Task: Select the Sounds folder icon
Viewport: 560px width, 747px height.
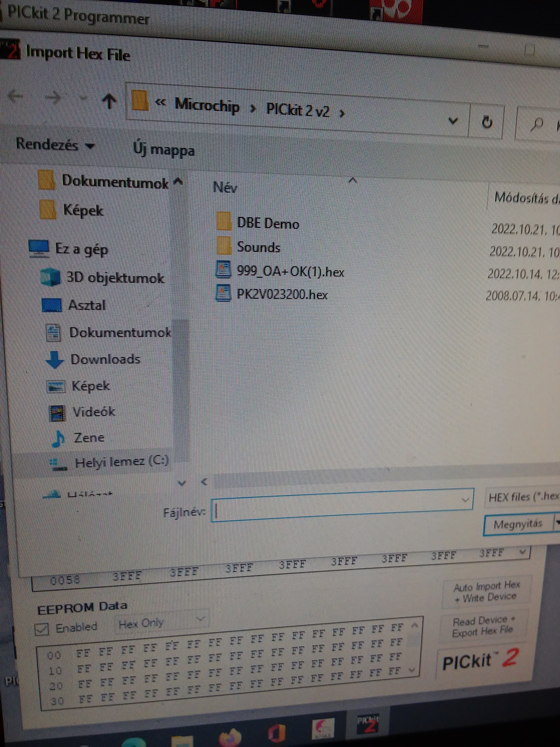Action: pyautogui.click(x=223, y=245)
